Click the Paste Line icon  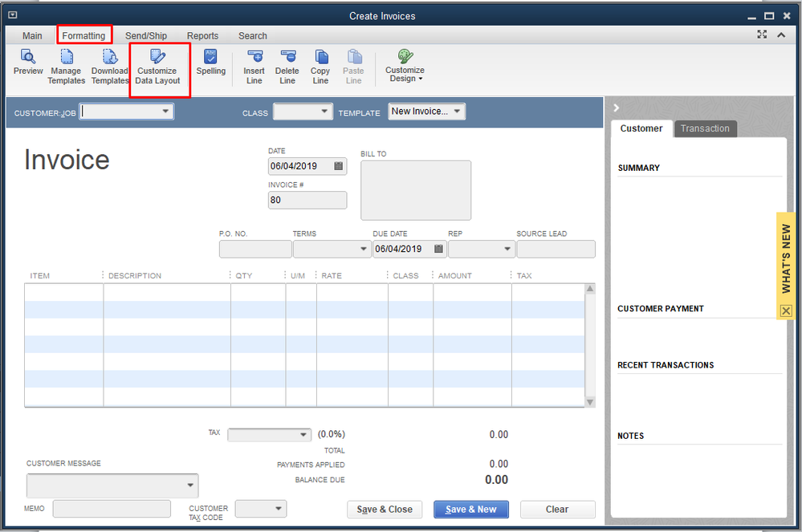[x=354, y=56]
